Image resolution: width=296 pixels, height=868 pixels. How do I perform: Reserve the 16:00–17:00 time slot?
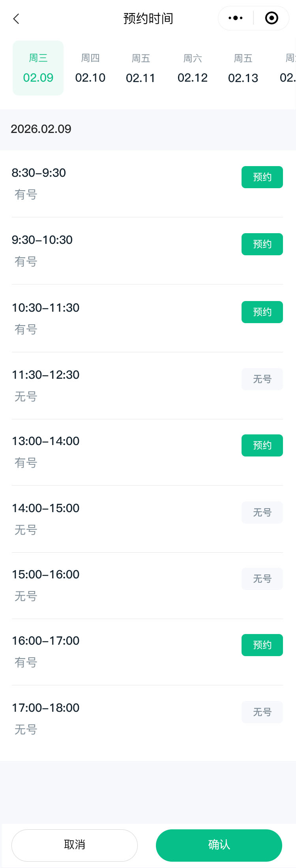pos(262,645)
